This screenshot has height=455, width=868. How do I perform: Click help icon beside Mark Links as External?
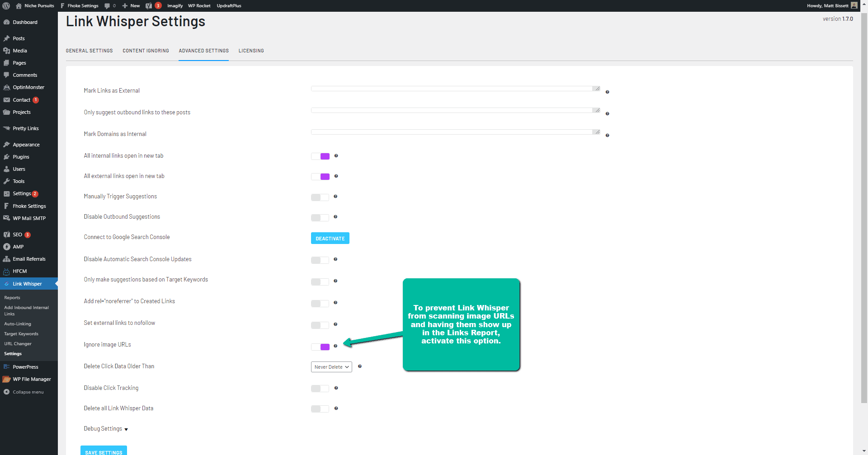(607, 92)
